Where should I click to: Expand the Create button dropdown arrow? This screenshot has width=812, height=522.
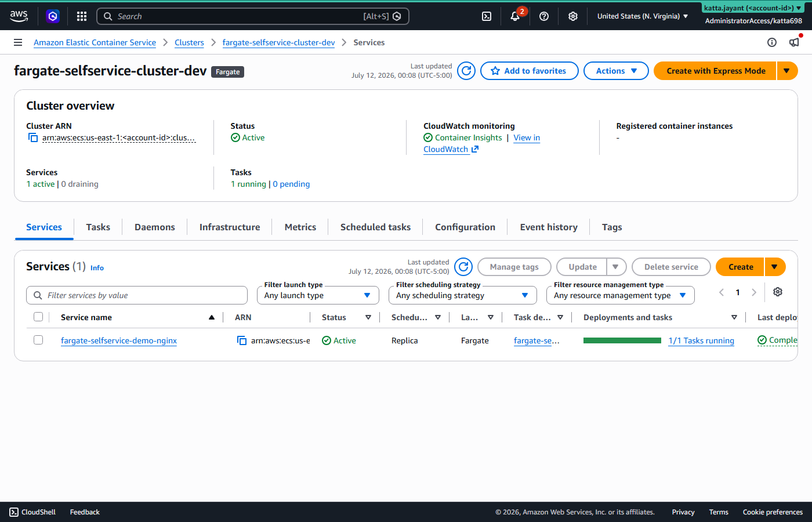coord(775,267)
